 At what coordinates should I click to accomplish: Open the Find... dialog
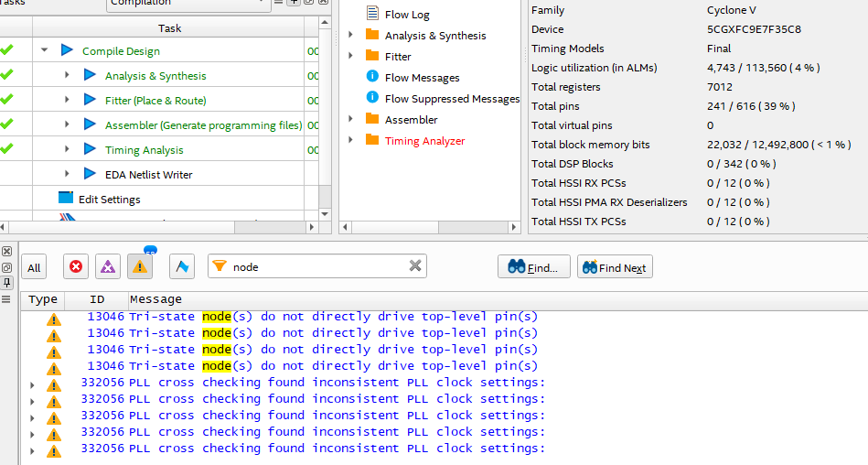point(533,267)
